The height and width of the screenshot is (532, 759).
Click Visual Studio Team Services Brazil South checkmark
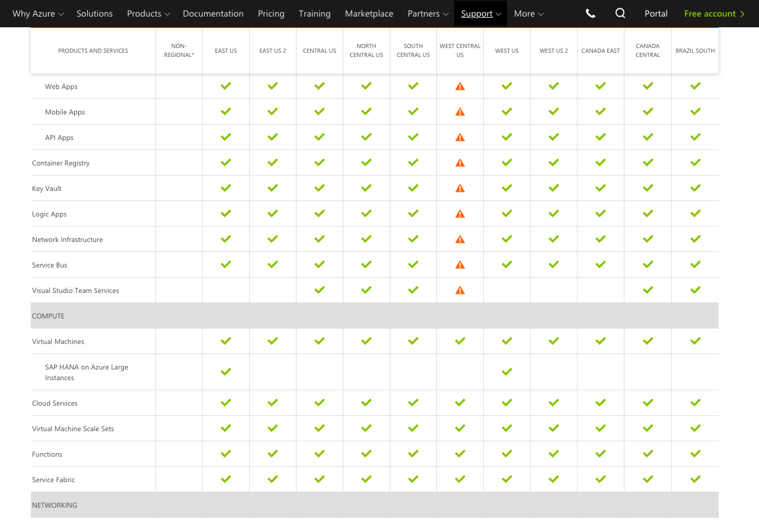click(x=696, y=290)
